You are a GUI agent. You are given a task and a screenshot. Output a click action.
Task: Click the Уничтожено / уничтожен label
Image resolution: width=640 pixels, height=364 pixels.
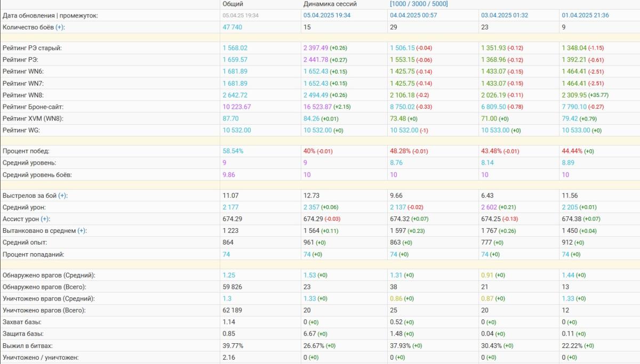41,357
